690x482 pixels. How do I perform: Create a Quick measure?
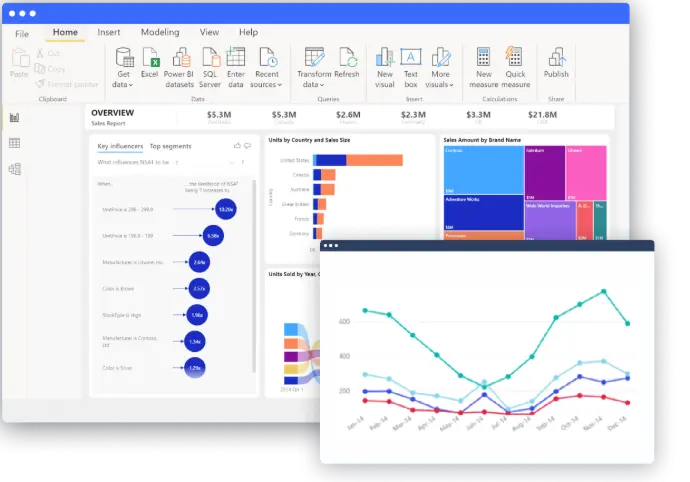[515, 67]
